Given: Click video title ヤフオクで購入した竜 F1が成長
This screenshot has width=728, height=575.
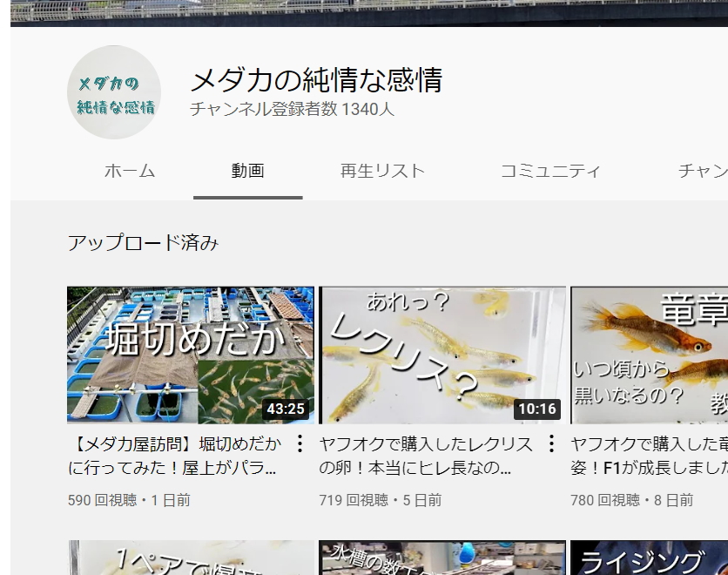Looking at the screenshot, I should click(650, 456).
